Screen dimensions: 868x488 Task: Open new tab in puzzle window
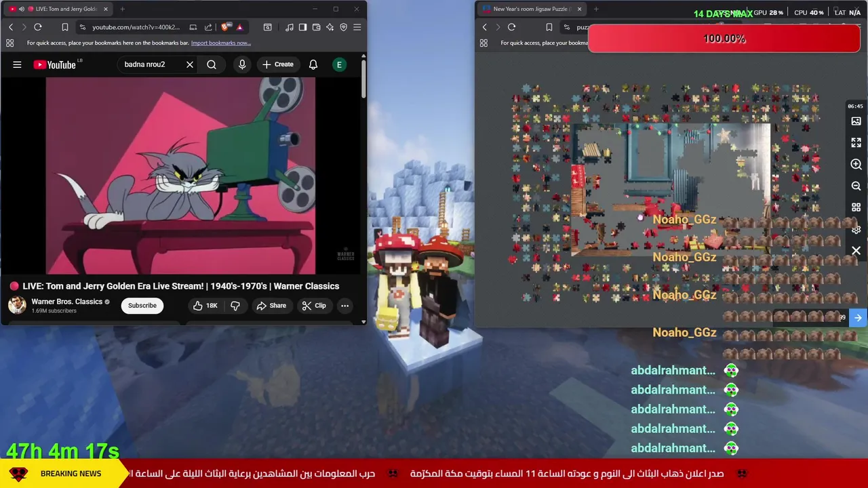coord(596,9)
